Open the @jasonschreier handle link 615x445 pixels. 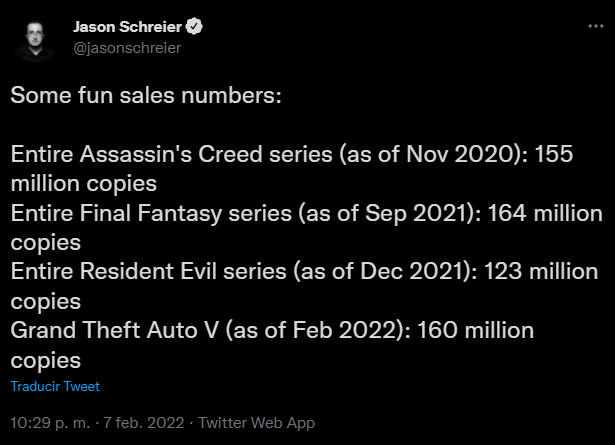[x=127, y=48]
